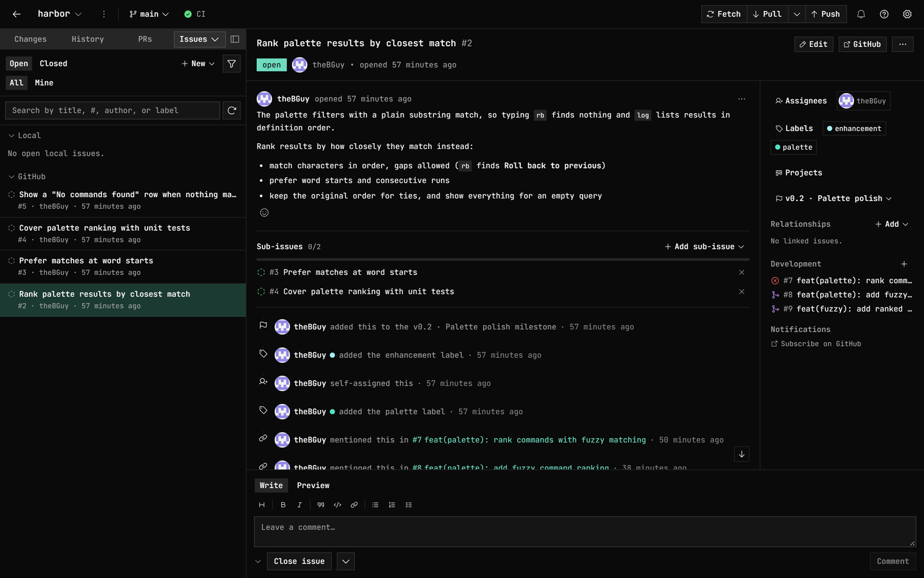The width and height of the screenshot is (924, 578).
Task: Go back with the left arrow icon
Action: pyautogui.click(x=17, y=14)
